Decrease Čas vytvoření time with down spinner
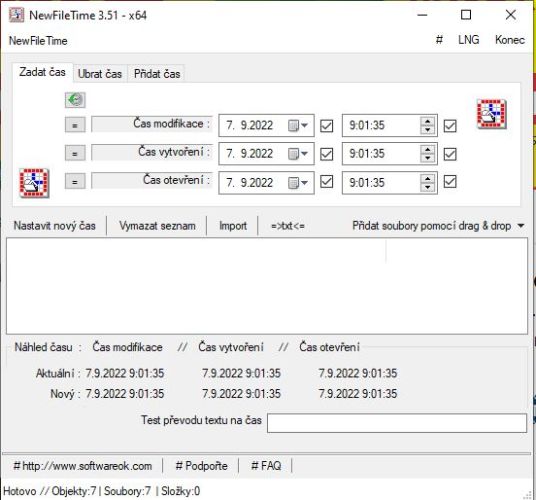The width and height of the screenshot is (536, 500). pyautogui.click(x=428, y=158)
